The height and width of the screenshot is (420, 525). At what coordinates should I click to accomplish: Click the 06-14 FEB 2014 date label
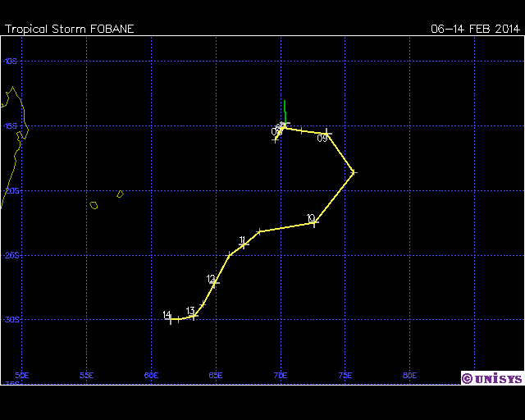tap(475, 29)
